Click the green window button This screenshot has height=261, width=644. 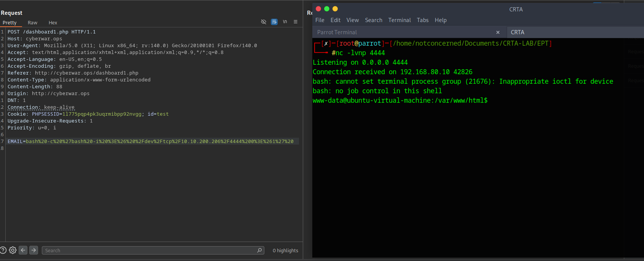327,9
